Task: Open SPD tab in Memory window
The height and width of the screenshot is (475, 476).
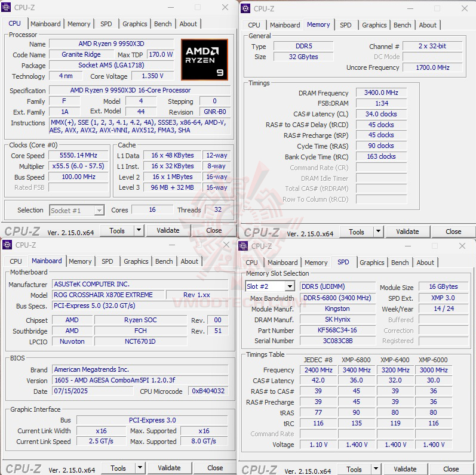Action: 345,25
